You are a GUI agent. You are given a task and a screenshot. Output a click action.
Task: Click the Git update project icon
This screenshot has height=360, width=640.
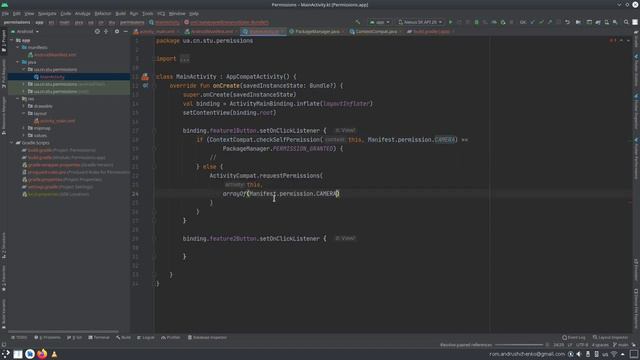click(532, 22)
